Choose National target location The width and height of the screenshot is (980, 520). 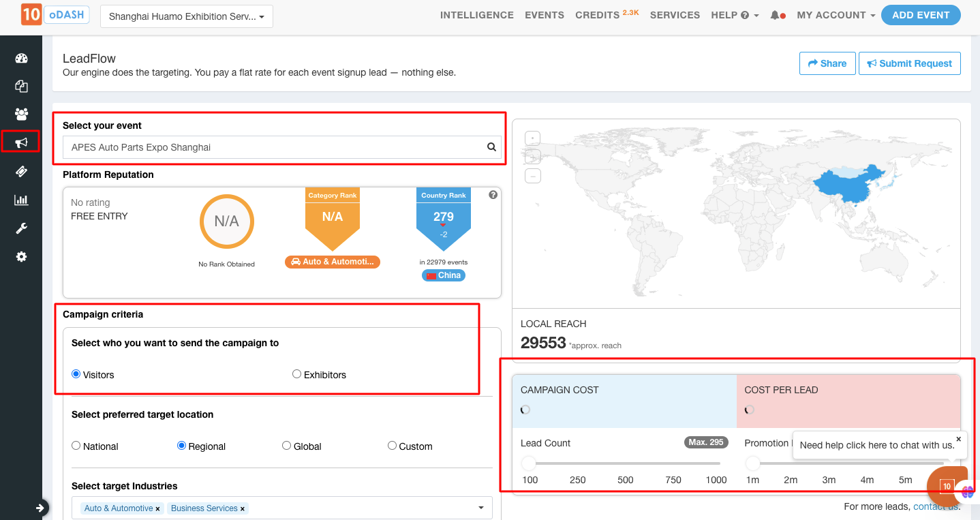76,446
